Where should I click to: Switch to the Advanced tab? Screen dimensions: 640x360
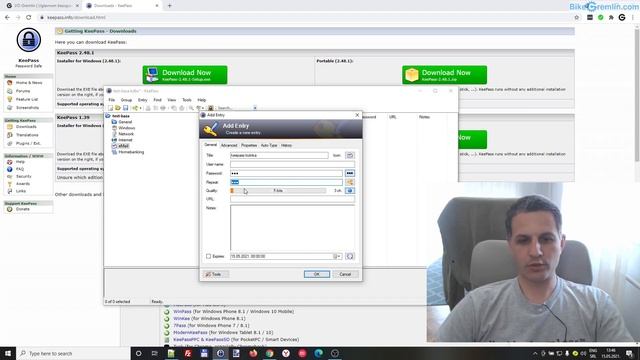(229, 145)
